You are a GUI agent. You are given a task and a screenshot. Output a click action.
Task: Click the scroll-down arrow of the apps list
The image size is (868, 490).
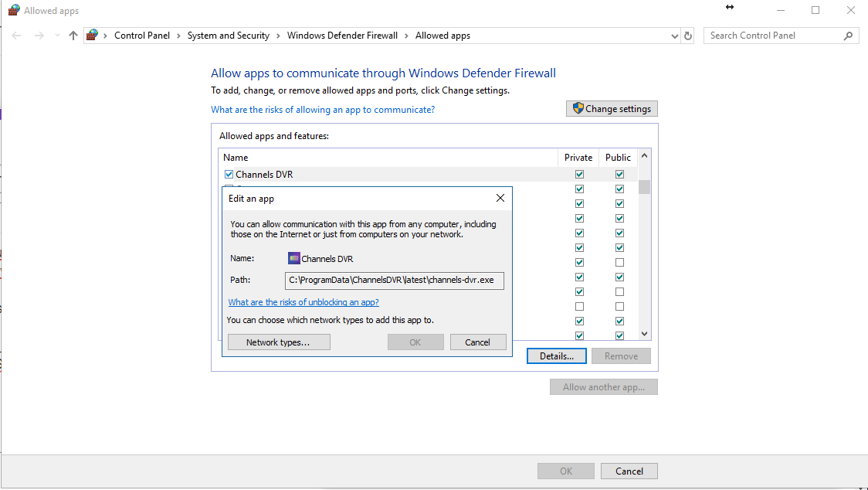point(645,334)
